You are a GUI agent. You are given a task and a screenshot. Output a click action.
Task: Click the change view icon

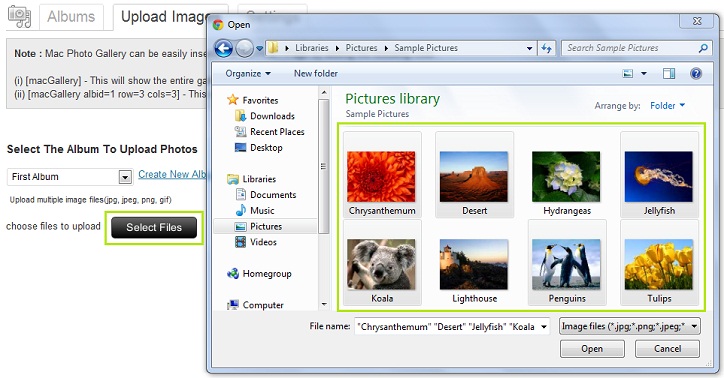tap(628, 73)
